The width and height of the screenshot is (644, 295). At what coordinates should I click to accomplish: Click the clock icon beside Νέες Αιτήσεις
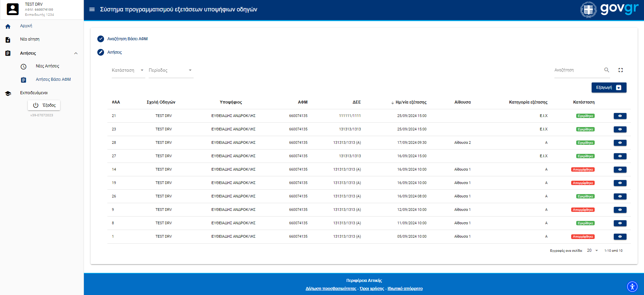[x=23, y=66]
